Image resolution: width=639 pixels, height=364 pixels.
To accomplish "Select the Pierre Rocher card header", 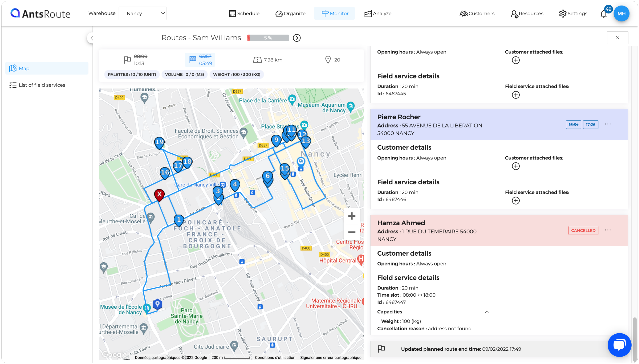I will [499, 125].
